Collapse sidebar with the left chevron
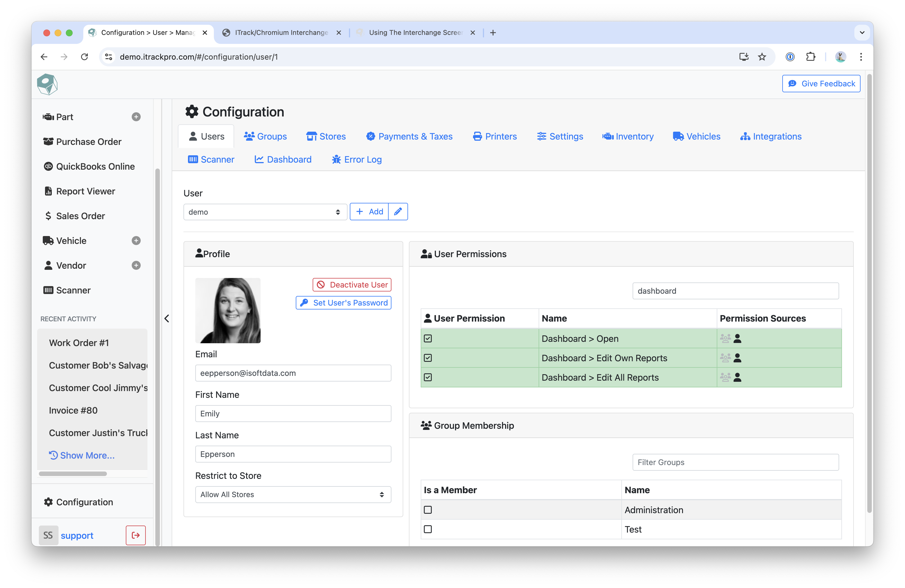This screenshot has width=905, height=588. point(167,318)
